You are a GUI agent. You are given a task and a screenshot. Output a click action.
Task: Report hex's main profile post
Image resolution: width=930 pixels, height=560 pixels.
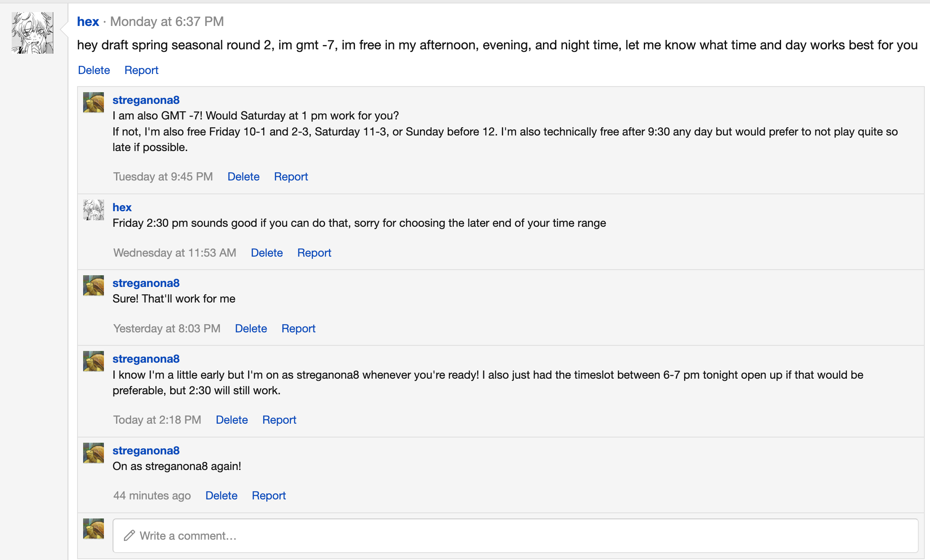click(x=142, y=70)
